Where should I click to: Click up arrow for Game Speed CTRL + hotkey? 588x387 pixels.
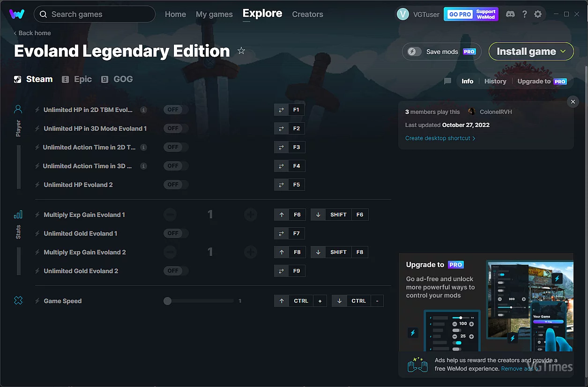(281, 301)
